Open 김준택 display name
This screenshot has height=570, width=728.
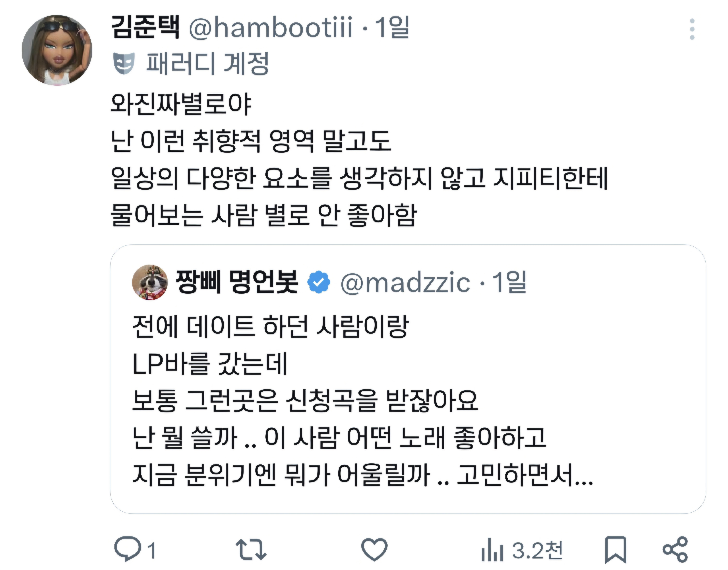pos(145,27)
